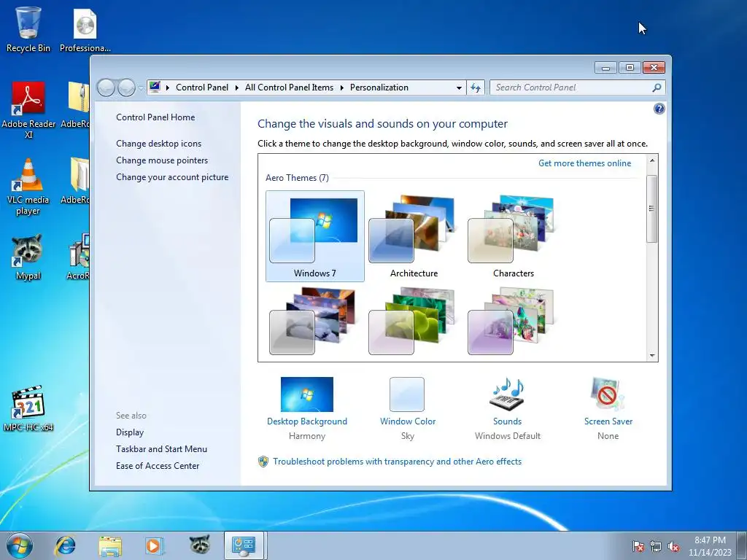Launch Internet Explorer from taskbar
The height and width of the screenshot is (560, 747).
[65, 545]
